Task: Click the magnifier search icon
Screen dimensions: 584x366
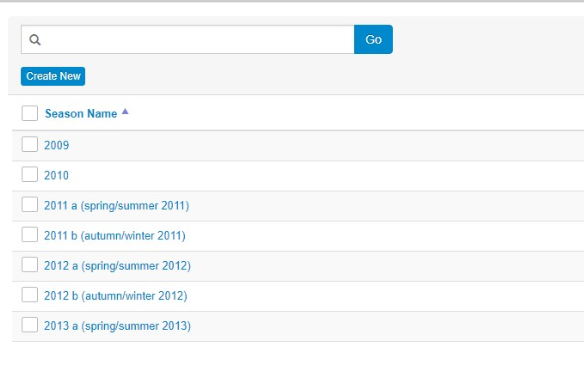Action: (x=35, y=39)
